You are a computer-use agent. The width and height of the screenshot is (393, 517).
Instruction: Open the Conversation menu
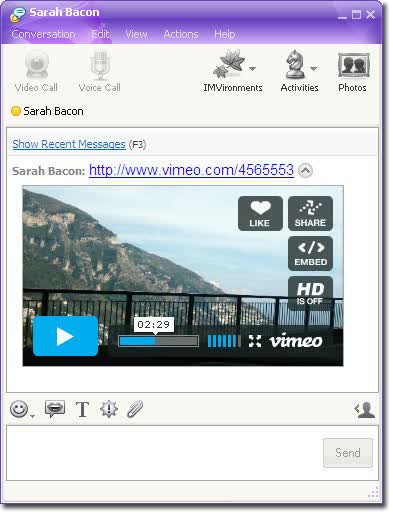point(43,34)
